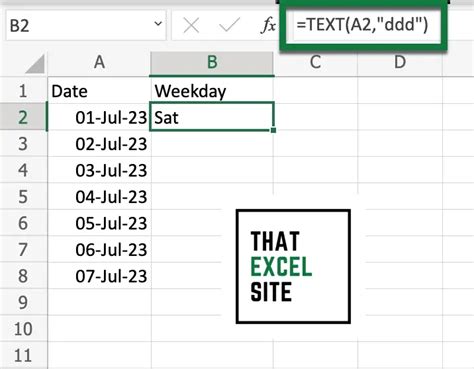The image size is (474, 369).
Task: Click the Weekday header cell
Action: 212,91
